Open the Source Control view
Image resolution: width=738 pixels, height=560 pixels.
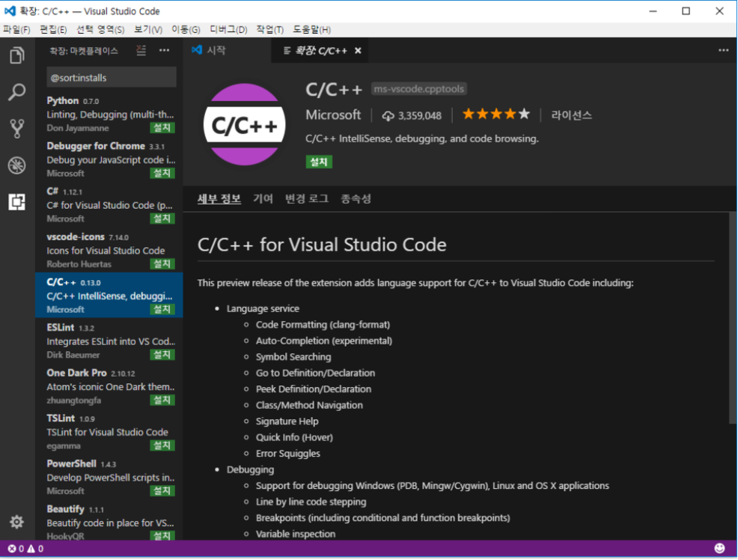click(17, 129)
